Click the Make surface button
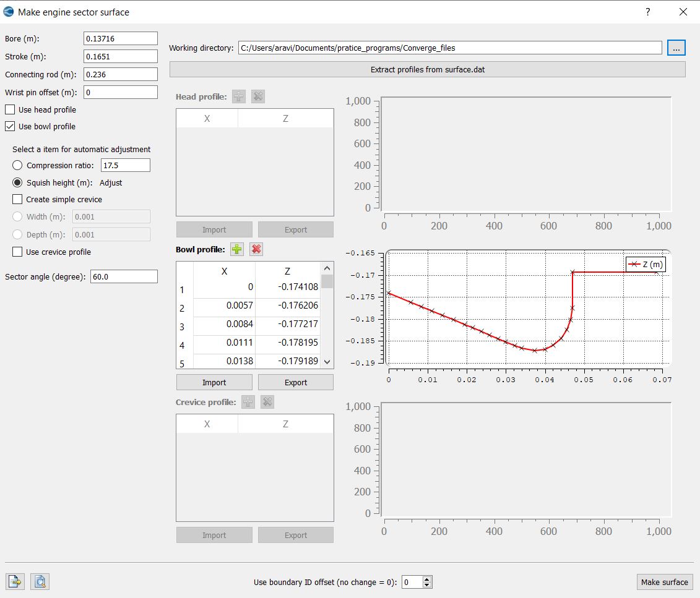The image size is (700, 598). (664, 582)
